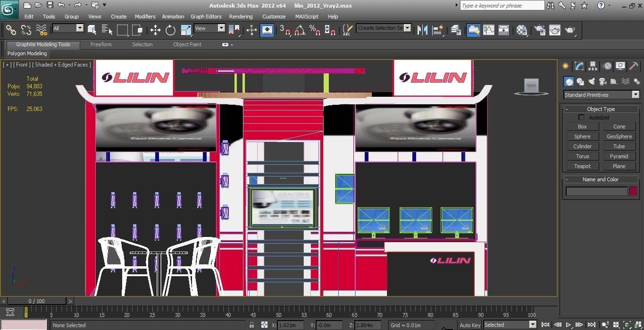Choose the Select Object arrow tool
Viewport: 644px width, 330px height.
pos(92,30)
